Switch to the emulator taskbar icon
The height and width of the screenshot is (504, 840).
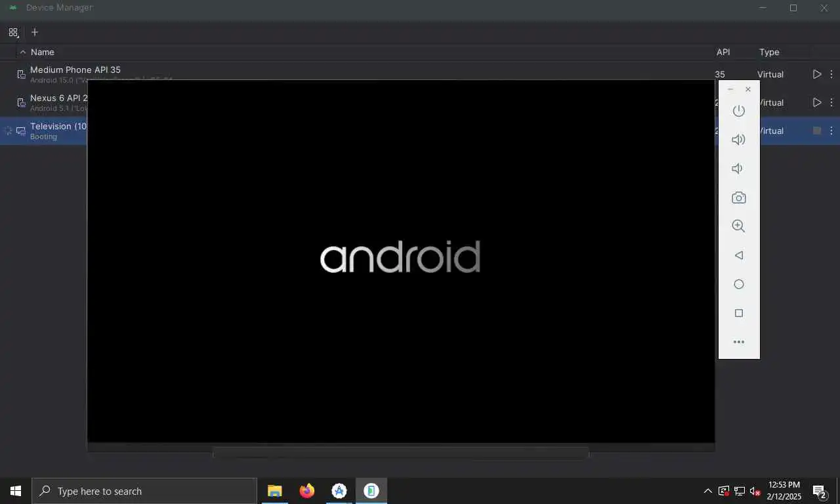point(371,491)
